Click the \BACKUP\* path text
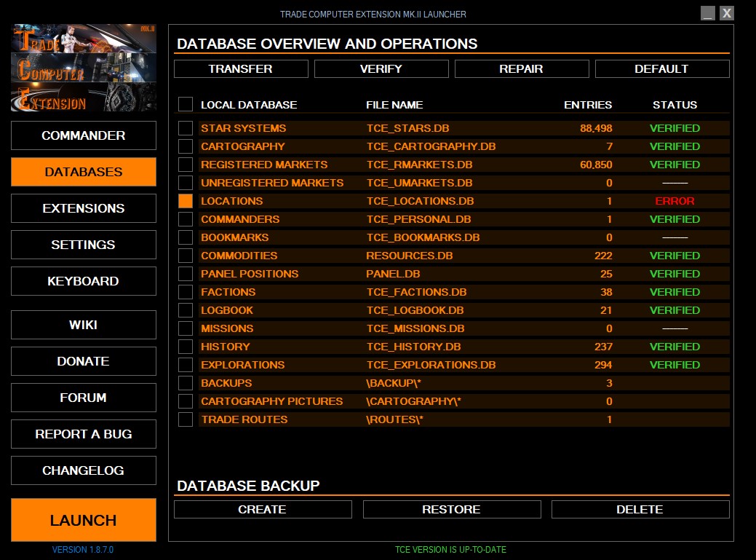The image size is (756, 560). (394, 384)
